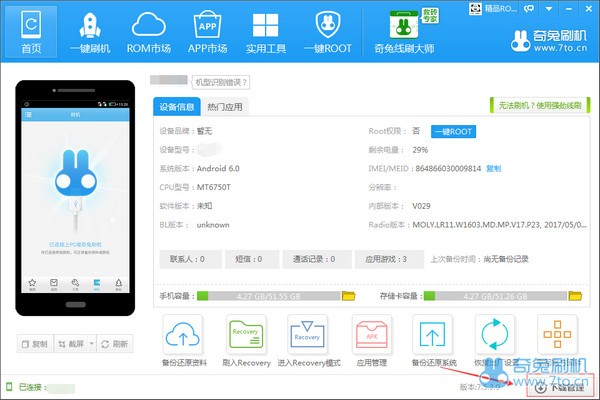Screen dimensions: 600x400
Task: Click the 复制 link beside IMEI
Action: point(493,168)
